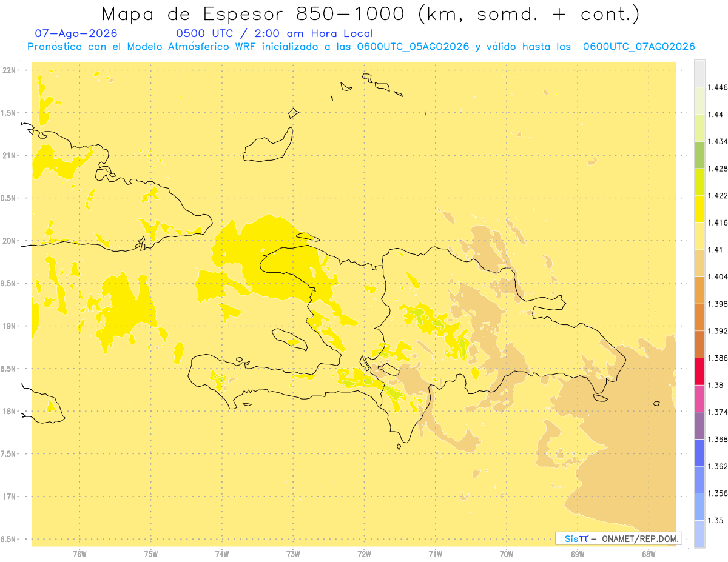Click the date label '07-Ago-2026'

pos(76,34)
